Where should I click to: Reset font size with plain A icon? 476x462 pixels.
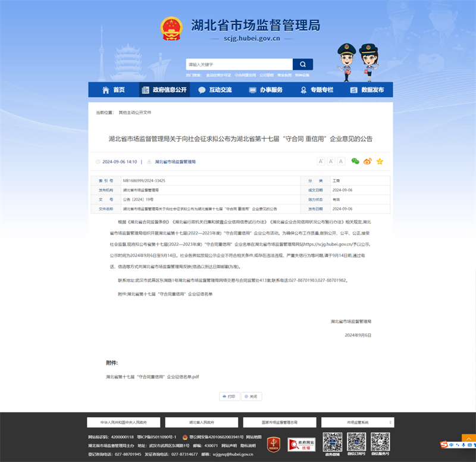pyautogui.click(x=341, y=161)
